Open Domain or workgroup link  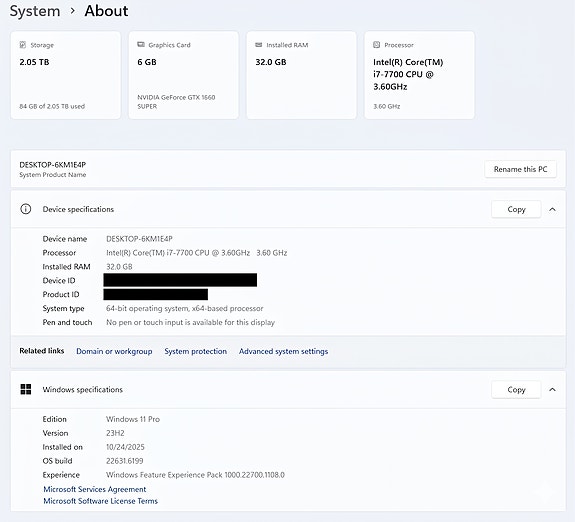coord(114,351)
